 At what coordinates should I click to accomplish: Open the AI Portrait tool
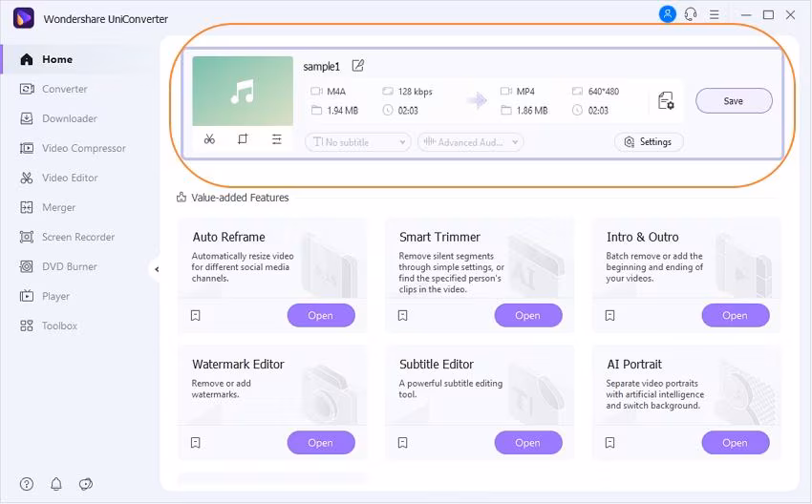point(736,442)
